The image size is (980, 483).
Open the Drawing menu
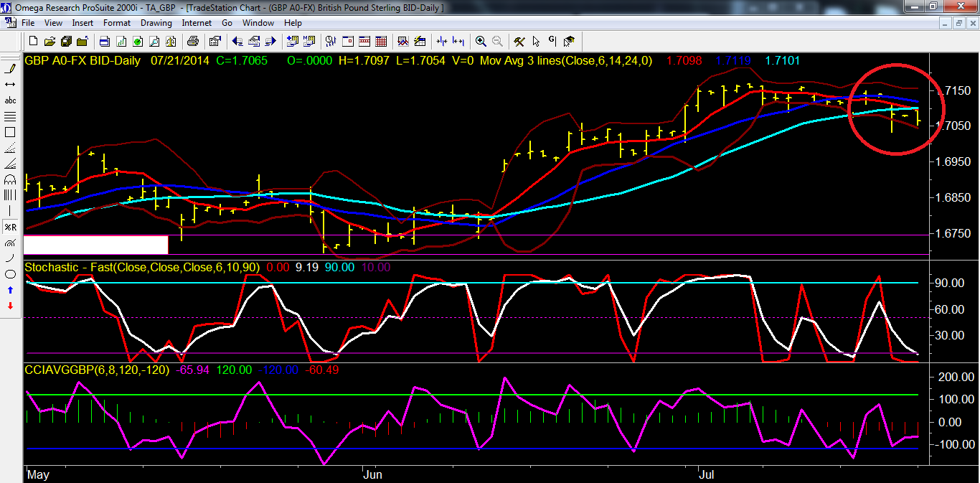156,23
